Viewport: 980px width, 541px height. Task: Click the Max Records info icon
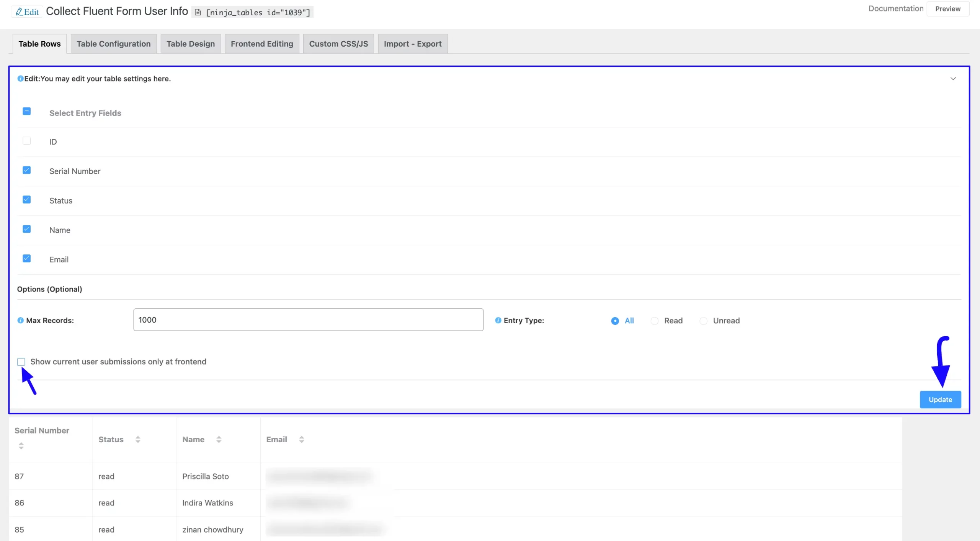(21, 321)
